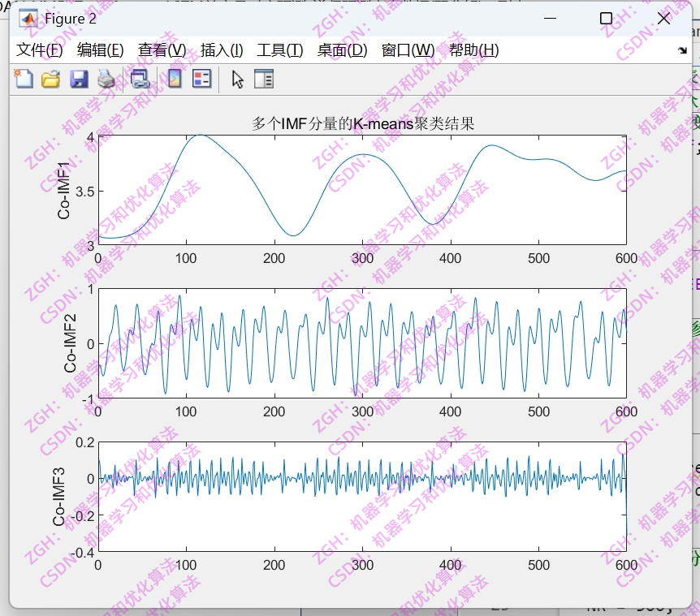This screenshot has height=616, width=700.
Task: Click the MATLAB logo in the title bar
Action: (x=28, y=19)
